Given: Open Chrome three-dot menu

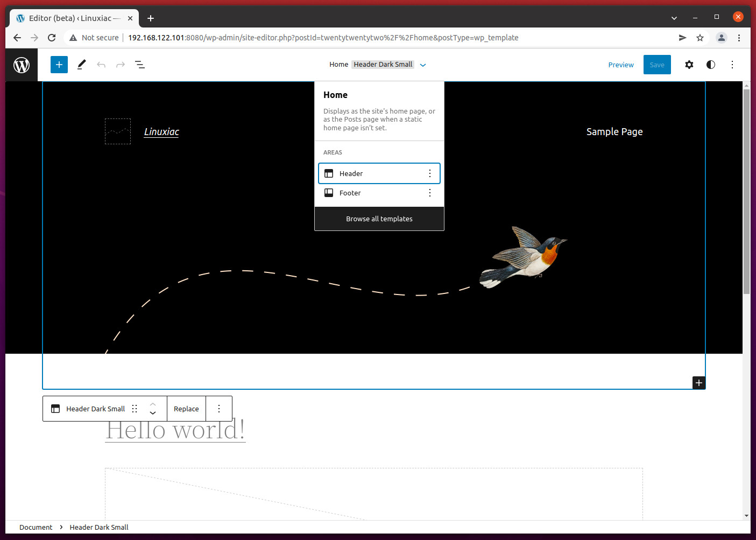Looking at the screenshot, I should point(739,38).
